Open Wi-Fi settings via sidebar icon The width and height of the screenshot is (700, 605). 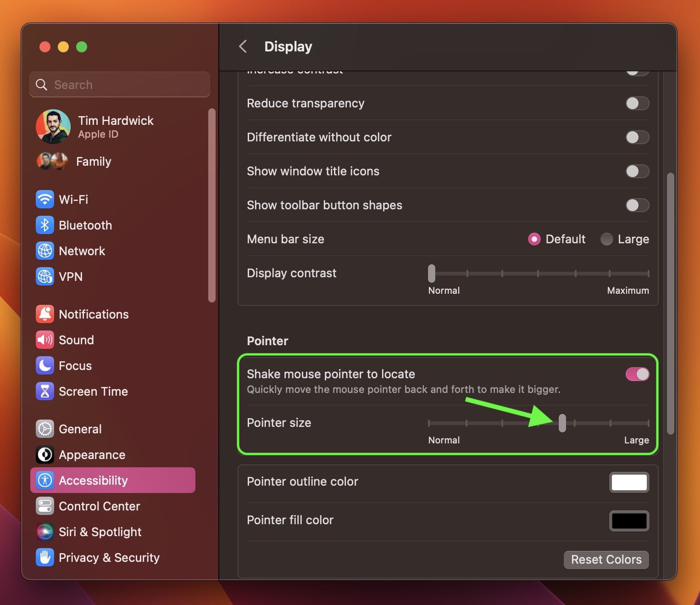click(x=45, y=199)
